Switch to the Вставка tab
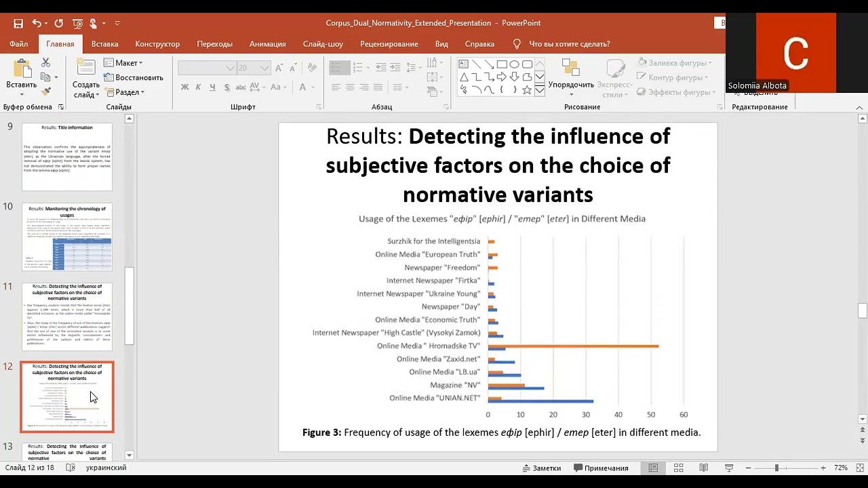The image size is (868, 488). (x=104, y=43)
